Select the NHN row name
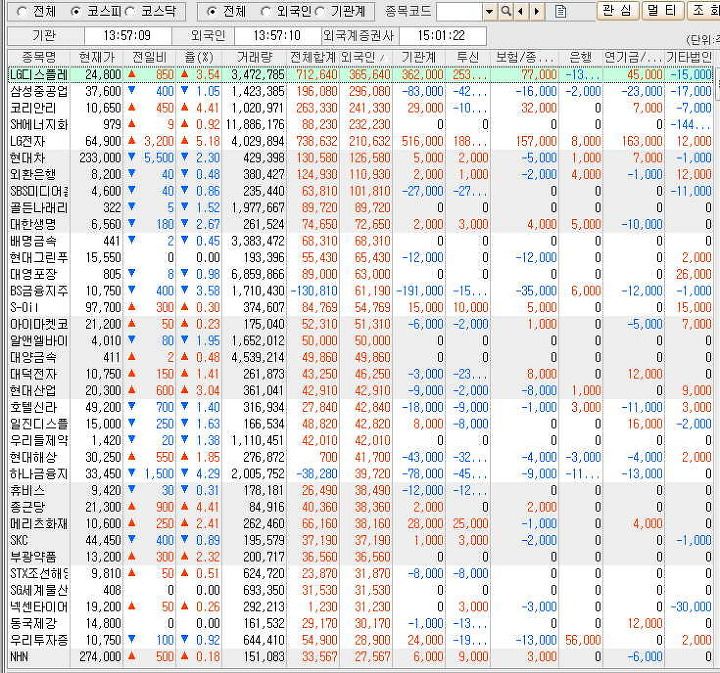This screenshot has height=673, width=720. [x=19, y=656]
